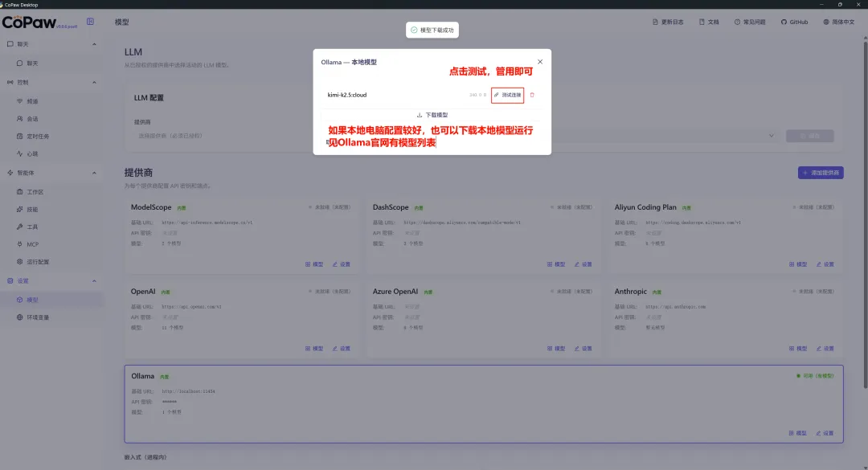Click the 测试连接 button for kimi-k2.5:cloud
Viewport: 868px width, 470px height.
click(508, 96)
